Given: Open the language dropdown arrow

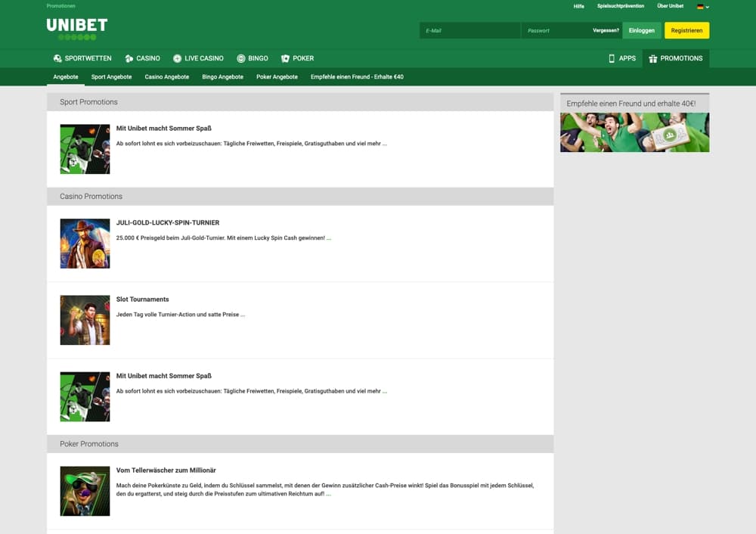Looking at the screenshot, I should click(x=708, y=7).
